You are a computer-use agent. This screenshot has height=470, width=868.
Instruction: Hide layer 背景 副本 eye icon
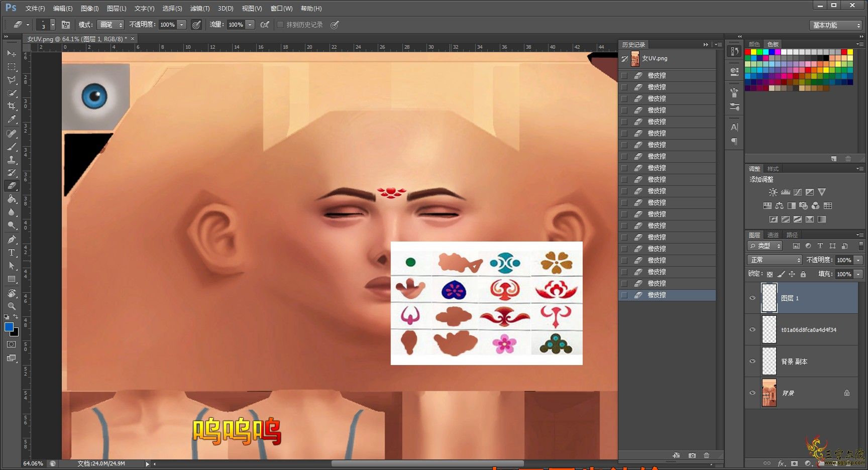tap(752, 361)
